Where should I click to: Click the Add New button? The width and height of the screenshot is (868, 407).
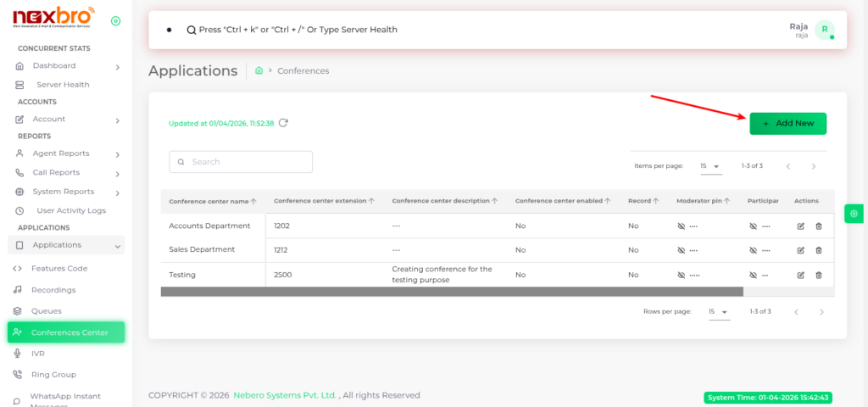click(787, 124)
